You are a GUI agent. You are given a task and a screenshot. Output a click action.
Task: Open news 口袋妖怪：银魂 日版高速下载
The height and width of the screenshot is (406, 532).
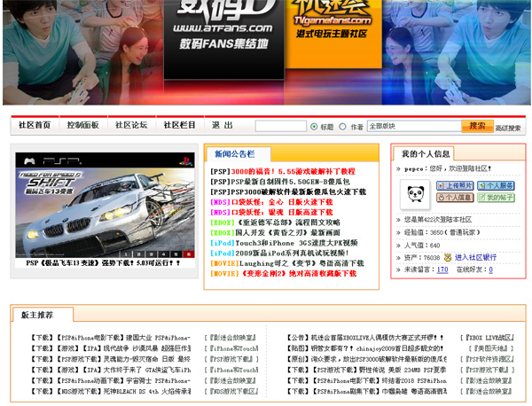pyautogui.click(x=282, y=213)
